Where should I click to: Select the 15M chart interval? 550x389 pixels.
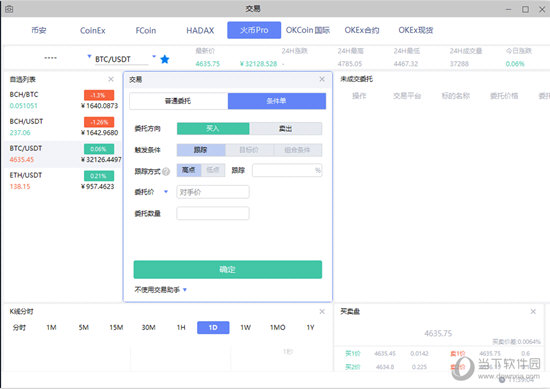pos(116,328)
